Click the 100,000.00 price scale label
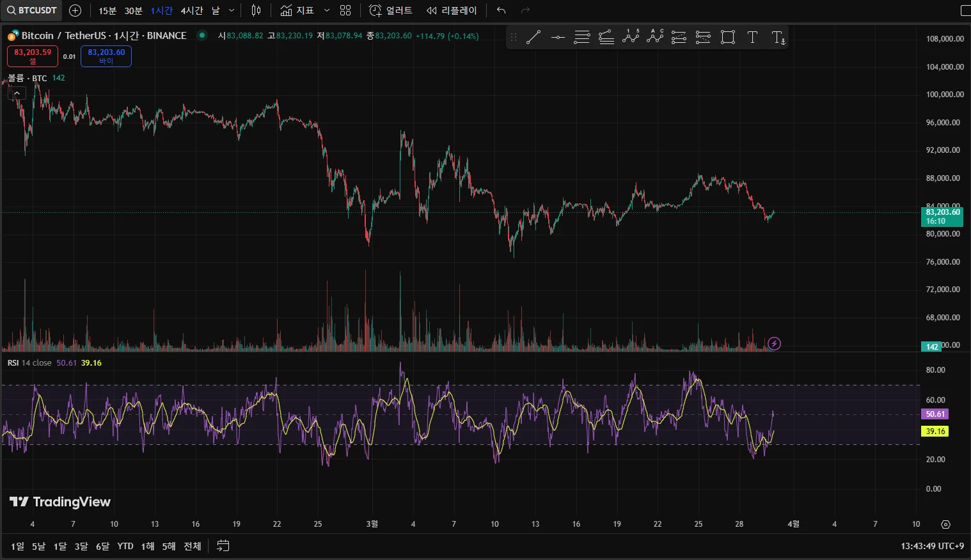Image resolution: width=971 pixels, height=560 pixels. pyautogui.click(x=945, y=95)
